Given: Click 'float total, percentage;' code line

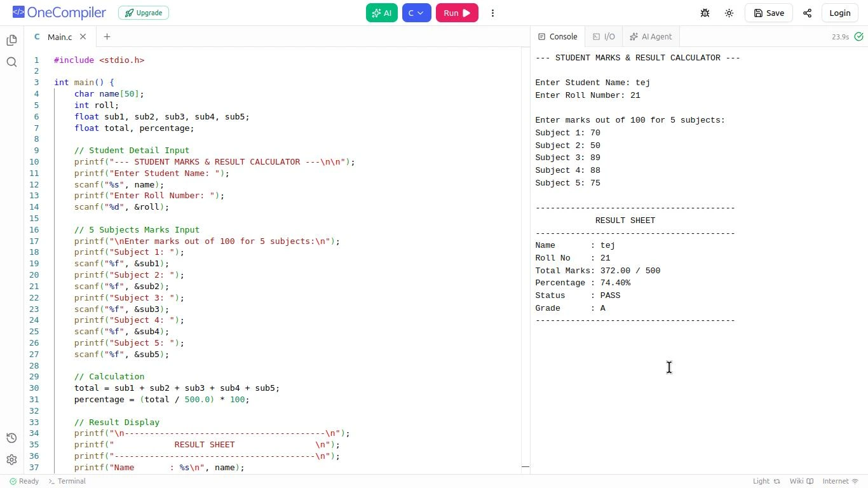Looking at the screenshot, I should coord(134,128).
